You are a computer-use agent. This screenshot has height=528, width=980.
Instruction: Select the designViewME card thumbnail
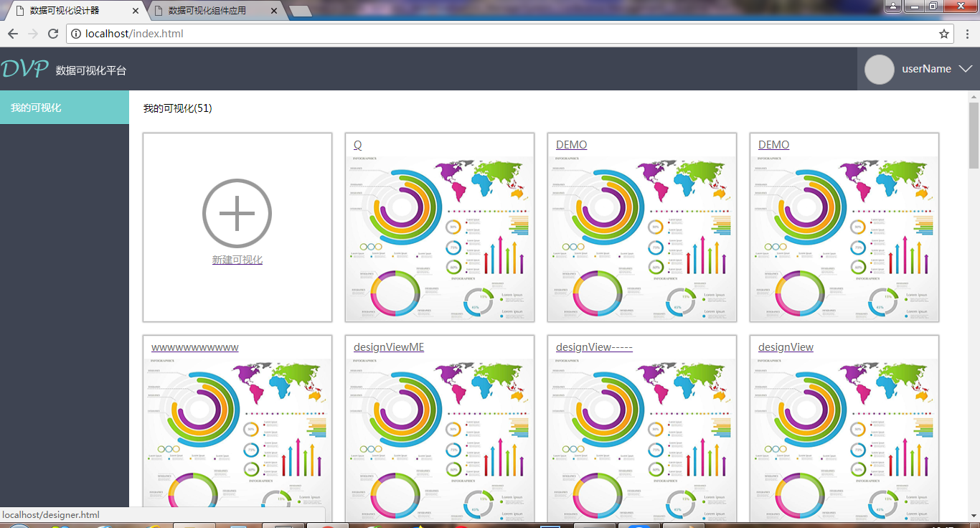(440, 440)
